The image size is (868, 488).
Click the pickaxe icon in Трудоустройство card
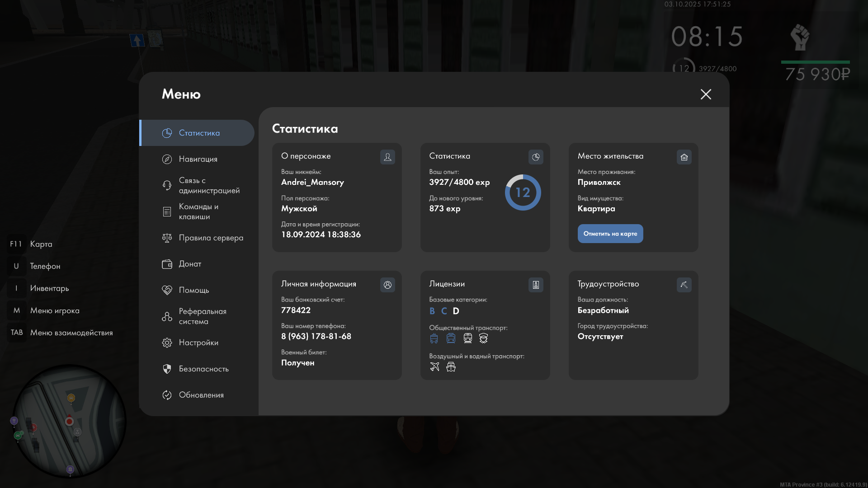click(x=684, y=285)
